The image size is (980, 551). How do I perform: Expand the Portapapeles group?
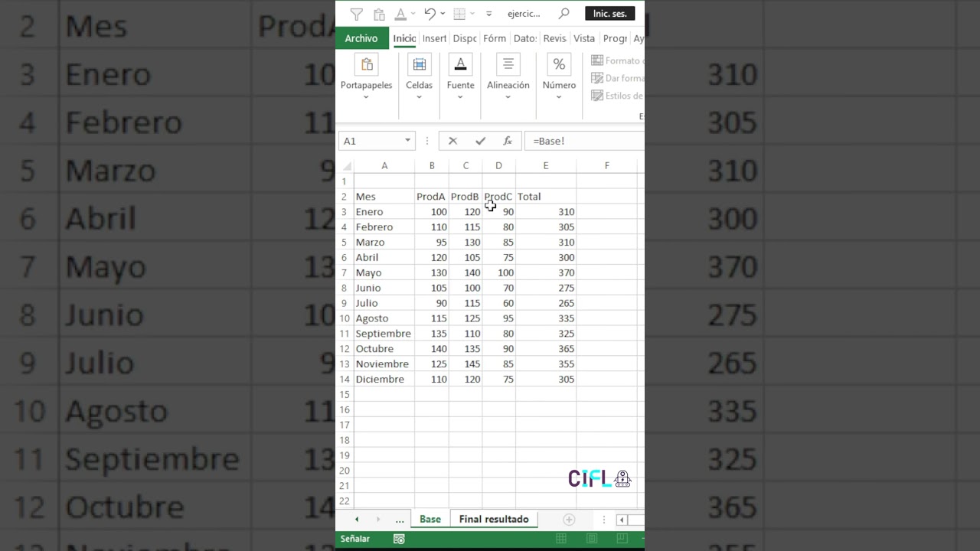click(x=366, y=97)
